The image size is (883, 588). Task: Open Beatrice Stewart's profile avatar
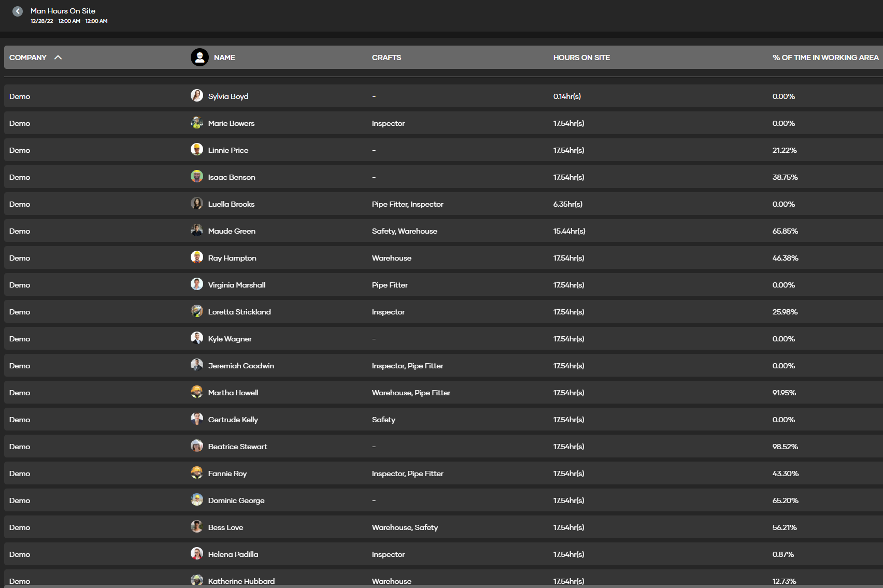click(197, 446)
